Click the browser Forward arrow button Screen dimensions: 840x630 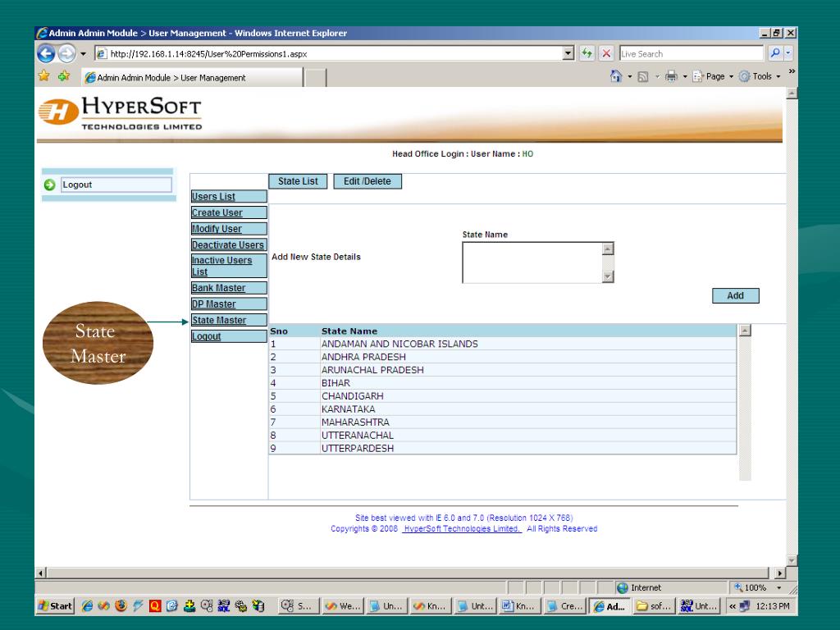click(x=67, y=53)
